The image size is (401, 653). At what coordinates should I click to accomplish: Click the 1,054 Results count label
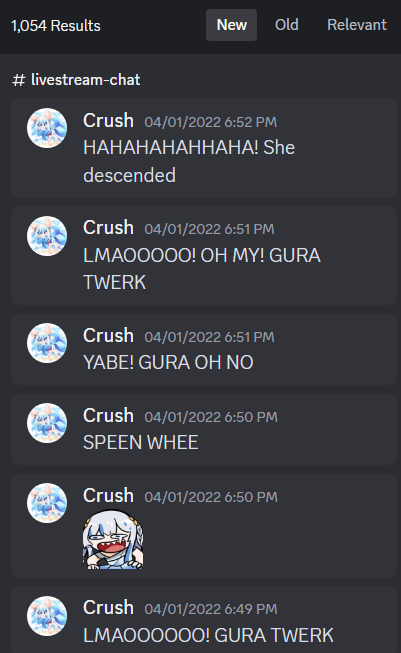click(x=56, y=26)
